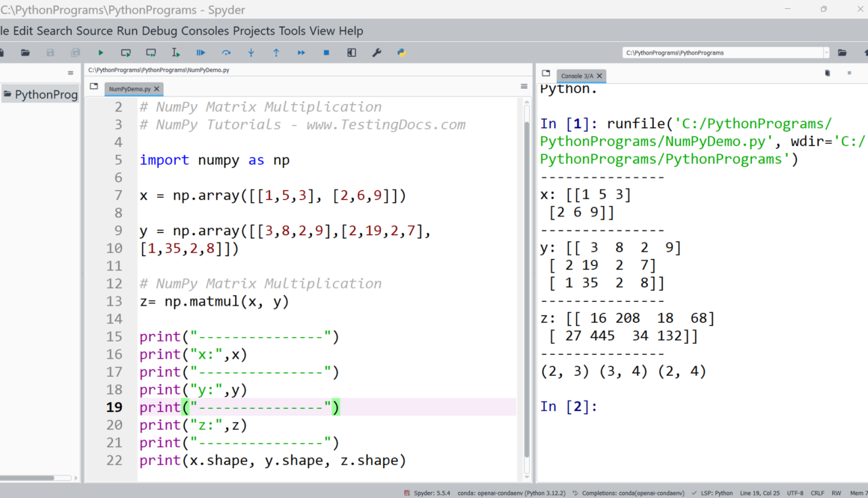
Task: Click the green Run file button
Action: point(100,53)
